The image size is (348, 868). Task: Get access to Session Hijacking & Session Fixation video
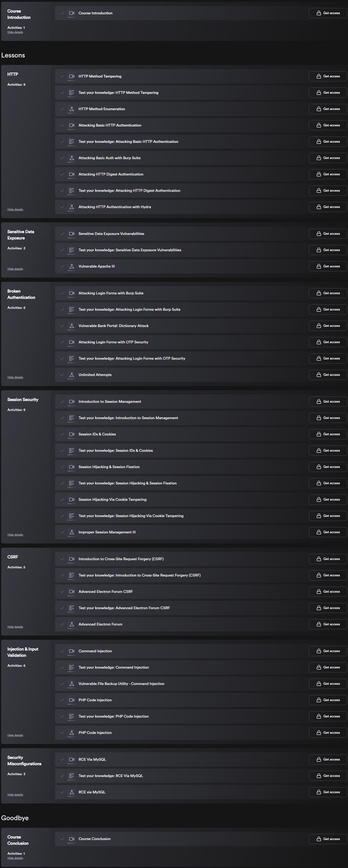tap(328, 467)
